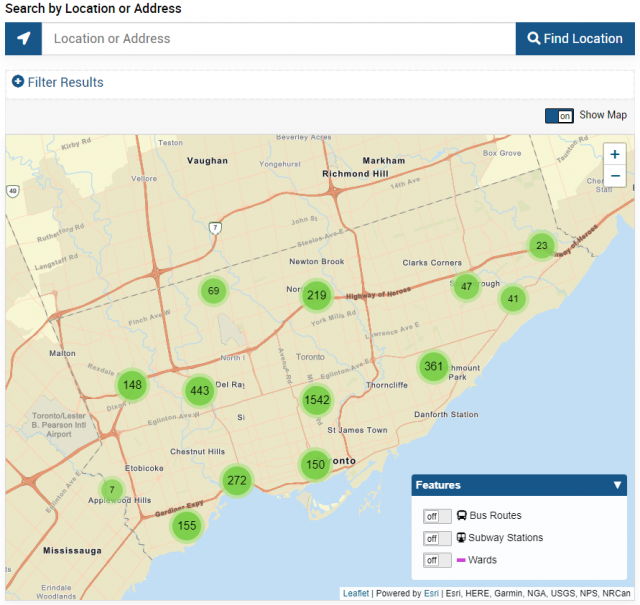The width and height of the screenshot is (640, 605).
Task: Open the 272 map cluster
Action: pos(237,480)
